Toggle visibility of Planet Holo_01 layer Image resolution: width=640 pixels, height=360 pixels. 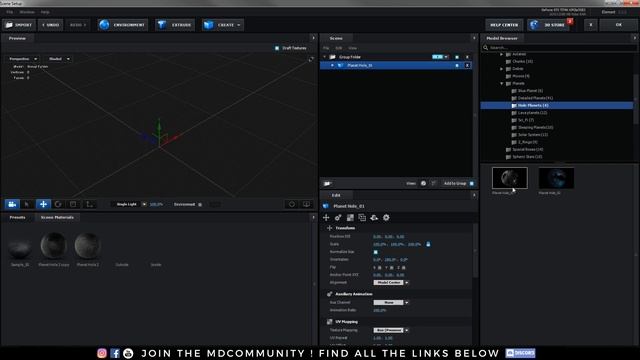(457, 65)
